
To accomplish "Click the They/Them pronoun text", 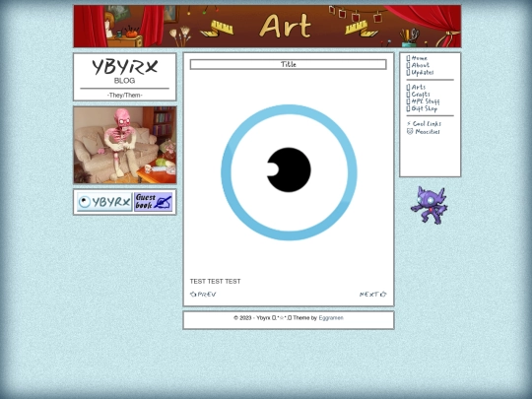I will pyautogui.click(x=124, y=96).
